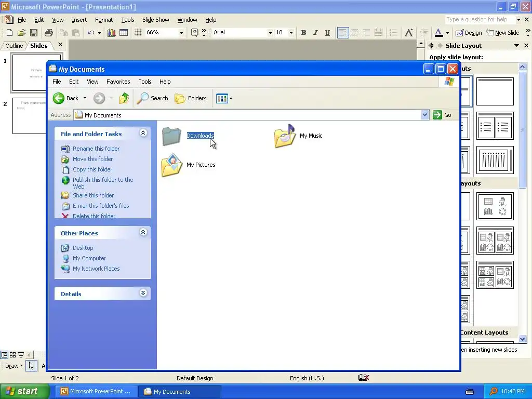The image size is (532, 399).
Task: Open the Zoom 66% dropdown
Action: [x=181, y=33]
